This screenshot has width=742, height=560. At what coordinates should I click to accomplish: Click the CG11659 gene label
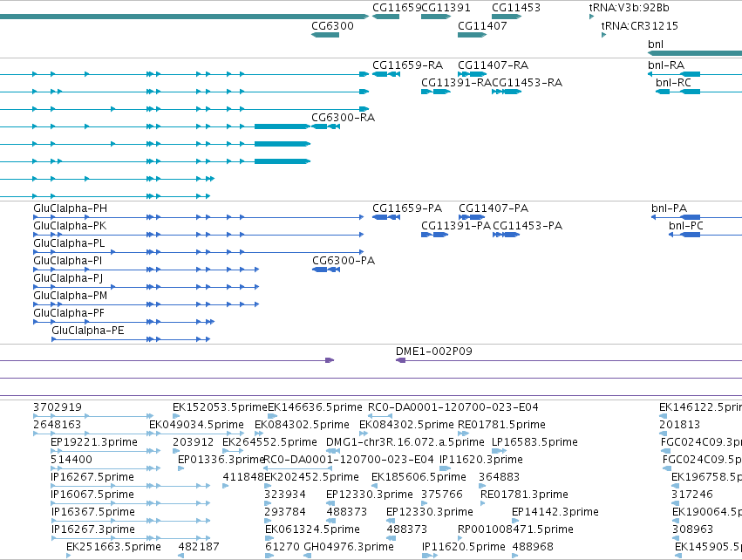point(397,8)
